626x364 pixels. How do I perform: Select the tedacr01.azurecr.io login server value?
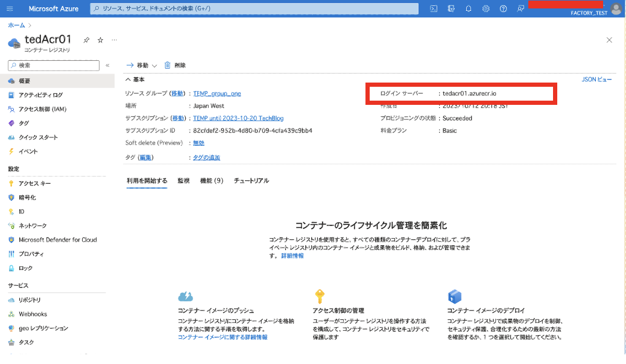tap(469, 93)
